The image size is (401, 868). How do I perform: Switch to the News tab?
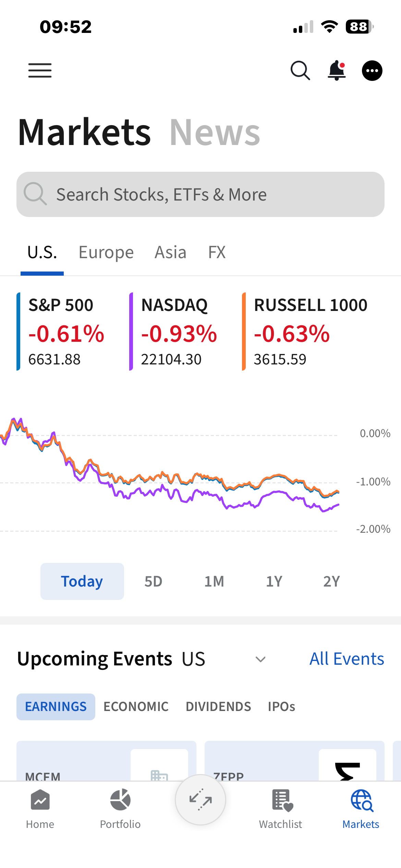pos(215,133)
